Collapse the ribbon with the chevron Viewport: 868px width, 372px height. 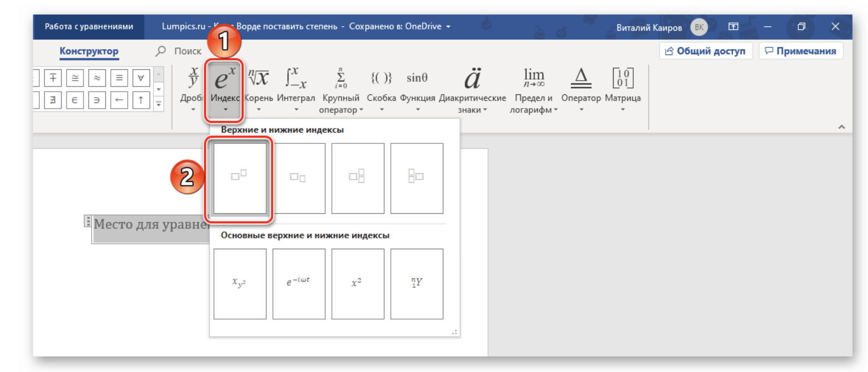[841, 127]
